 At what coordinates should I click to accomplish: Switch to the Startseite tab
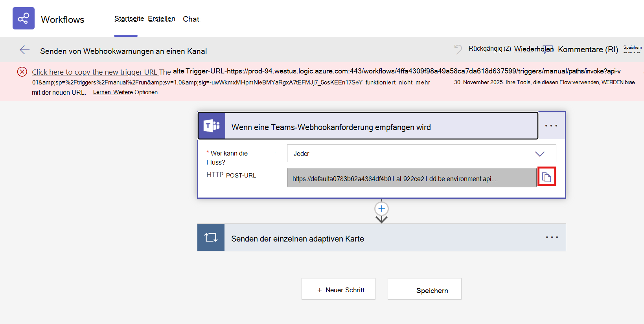pyautogui.click(x=129, y=19)
